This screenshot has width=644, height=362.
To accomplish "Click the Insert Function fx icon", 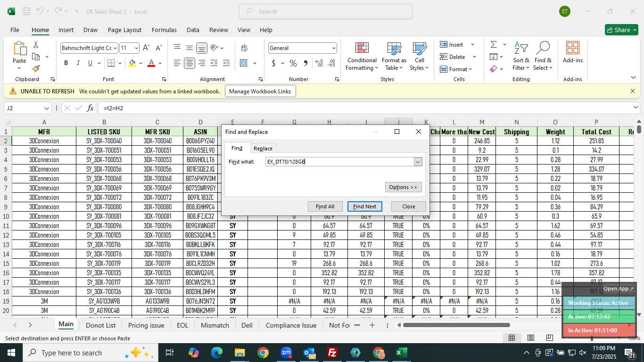I will (90, 108).
